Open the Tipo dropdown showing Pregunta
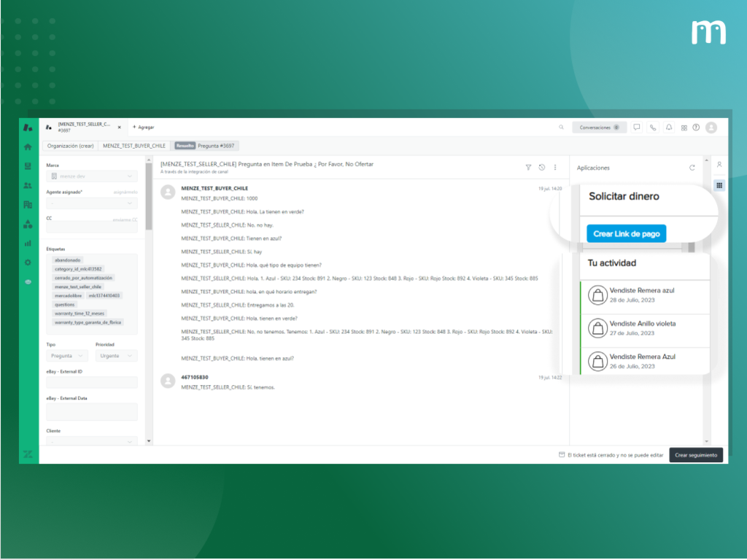The image size is (747, 560). (x=67, y=356)
